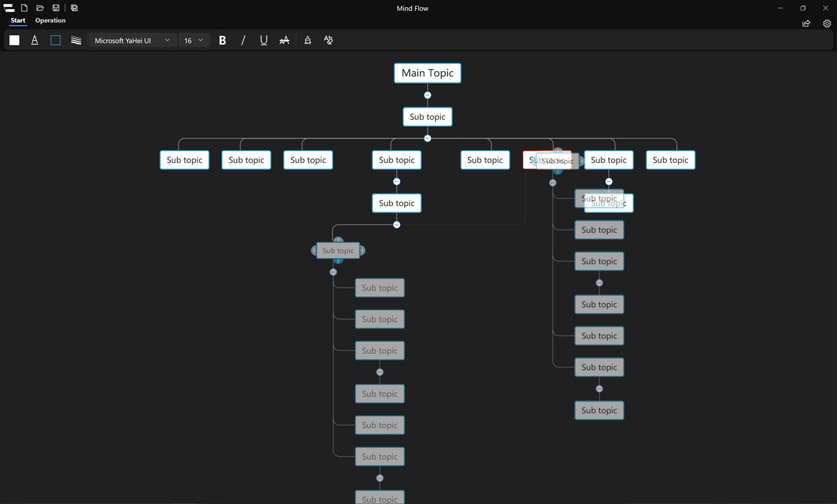Open an existing file with the folder icon

40,8
